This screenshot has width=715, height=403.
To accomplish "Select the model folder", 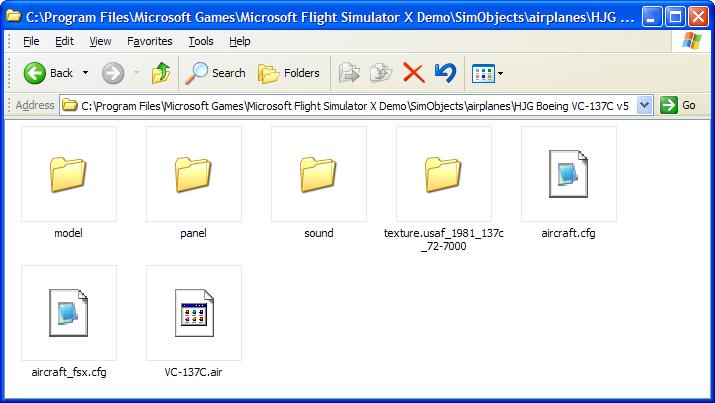I will 68,175.
